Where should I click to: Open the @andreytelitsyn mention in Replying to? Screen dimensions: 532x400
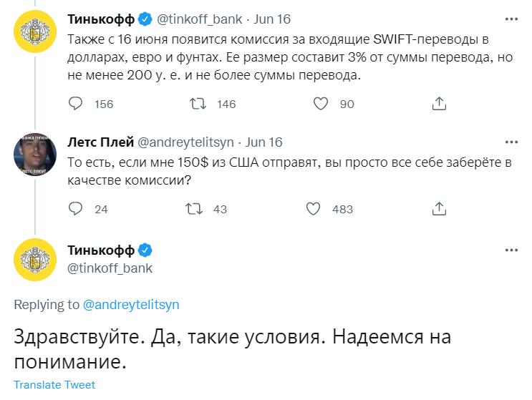tap(131, 305)
